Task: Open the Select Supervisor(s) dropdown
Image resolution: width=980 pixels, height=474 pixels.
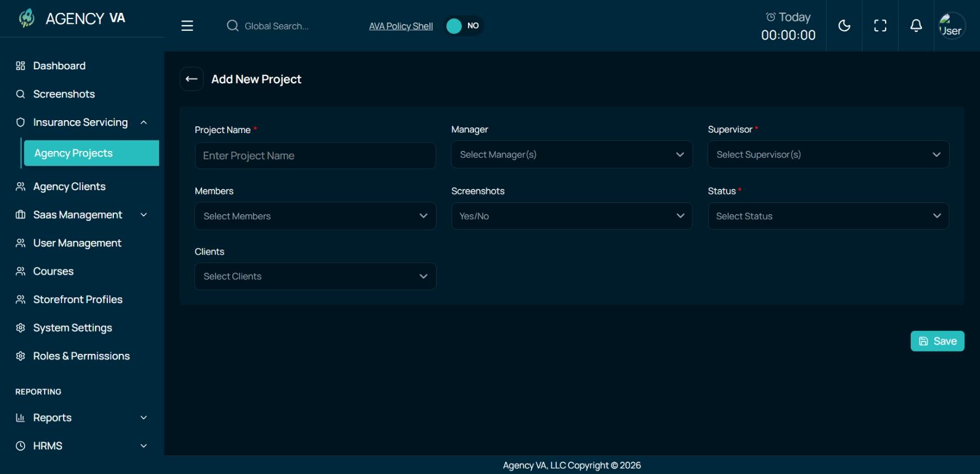Action: 829,154
